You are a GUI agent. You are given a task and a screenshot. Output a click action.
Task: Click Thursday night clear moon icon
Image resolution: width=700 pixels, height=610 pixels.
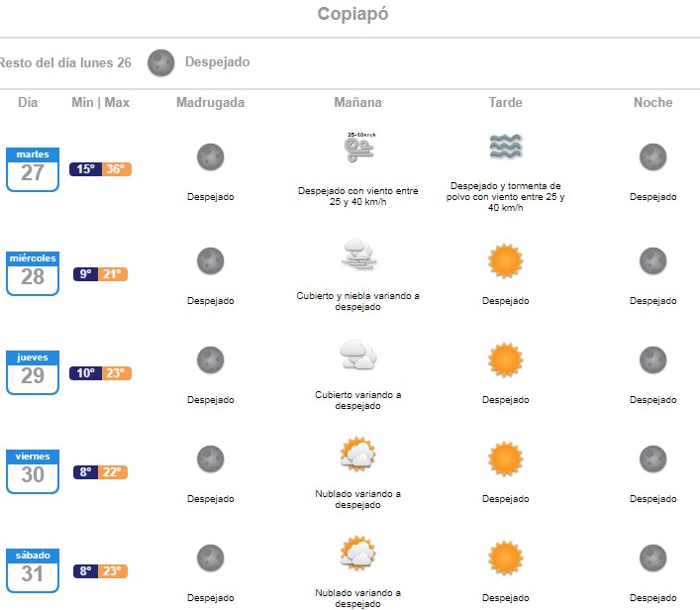[x=652, y=360]
